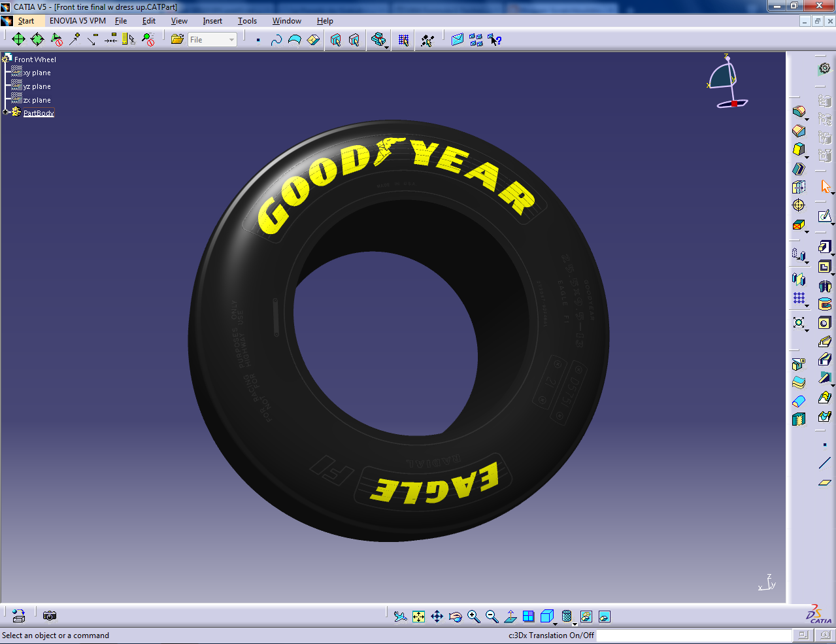Click the Draft Angle icon

click(x=799, y=150)
